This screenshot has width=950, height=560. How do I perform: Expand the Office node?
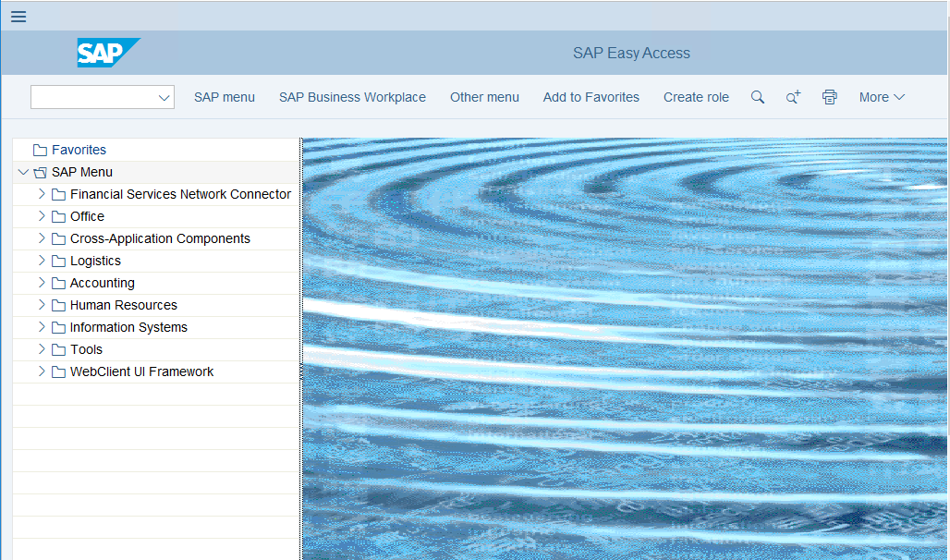[42, 215]
